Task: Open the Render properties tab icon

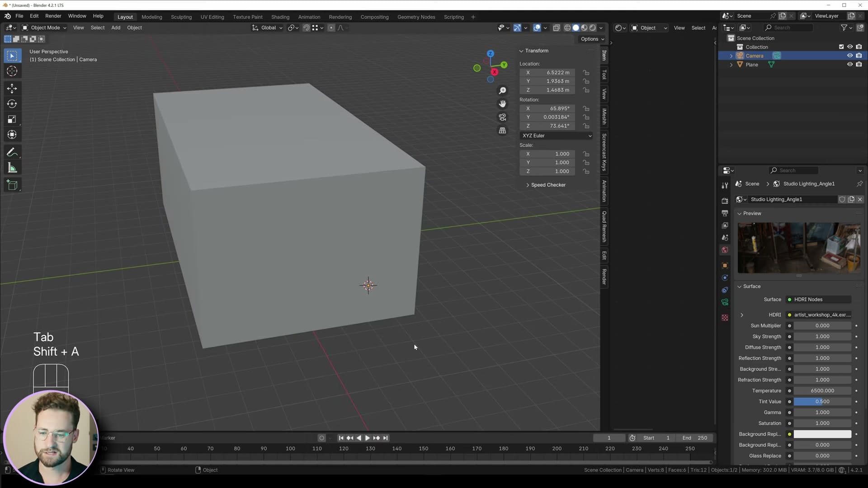Action: [725, 201]
